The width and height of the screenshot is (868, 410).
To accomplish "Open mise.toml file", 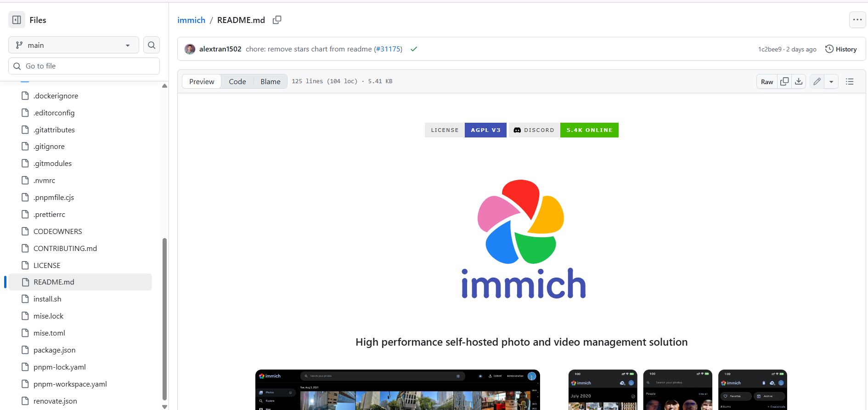I will [49, 333].
